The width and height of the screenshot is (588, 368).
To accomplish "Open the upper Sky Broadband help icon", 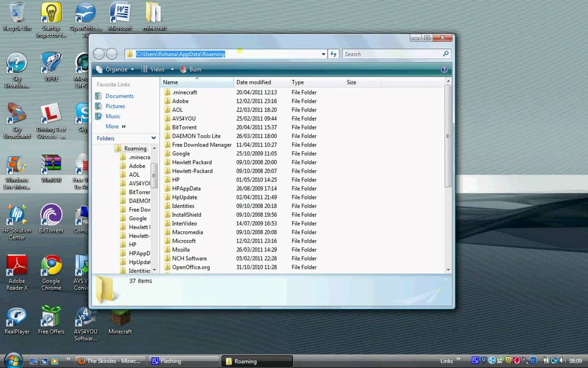I will click(16, 71).
